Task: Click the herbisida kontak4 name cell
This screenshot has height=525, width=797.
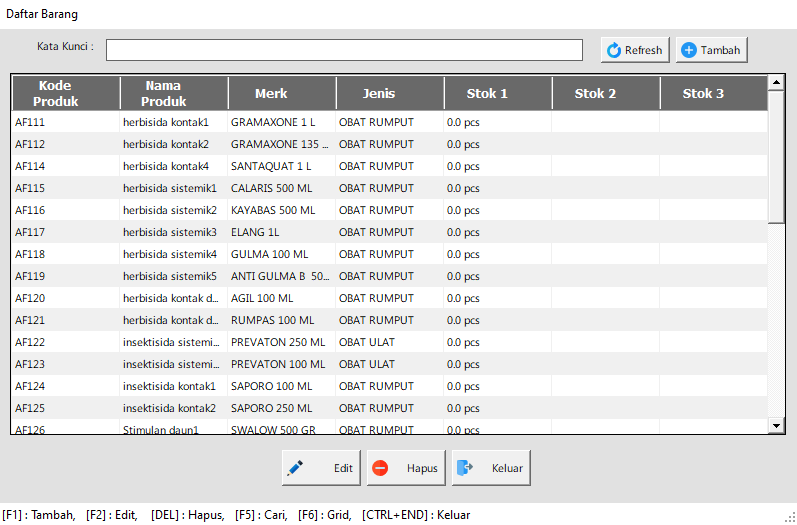Action: tap(173, 166)
